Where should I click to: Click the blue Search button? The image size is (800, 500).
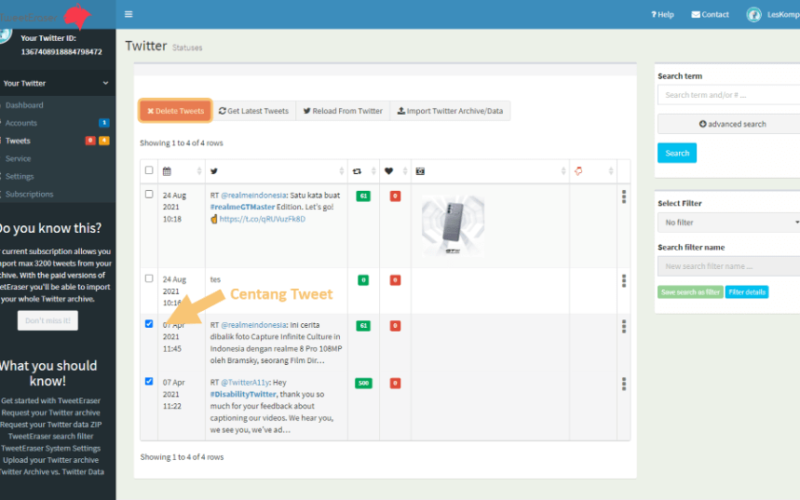pos(677,153)
